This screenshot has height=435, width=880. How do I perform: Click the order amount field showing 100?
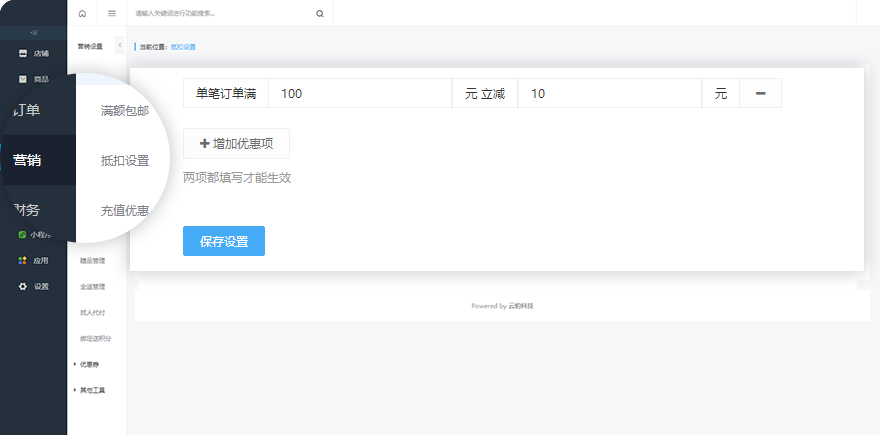(x=360, y=93)
